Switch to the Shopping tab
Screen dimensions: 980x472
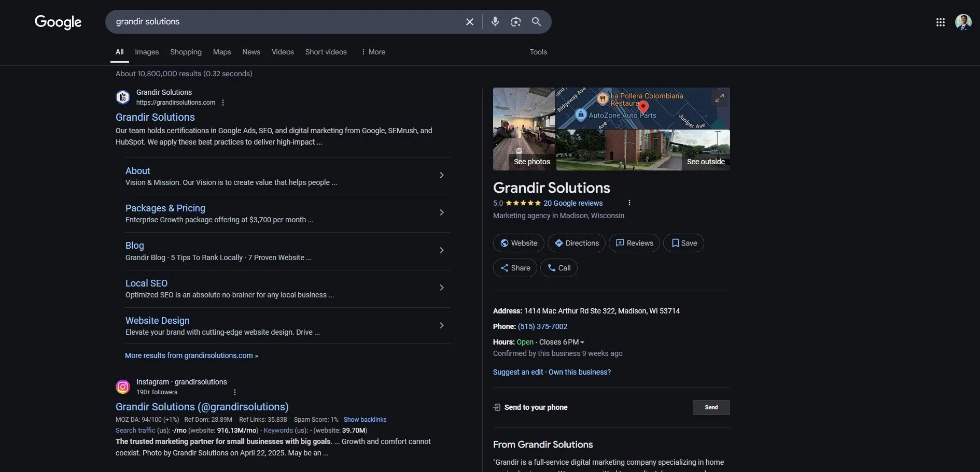click(186, 52)
